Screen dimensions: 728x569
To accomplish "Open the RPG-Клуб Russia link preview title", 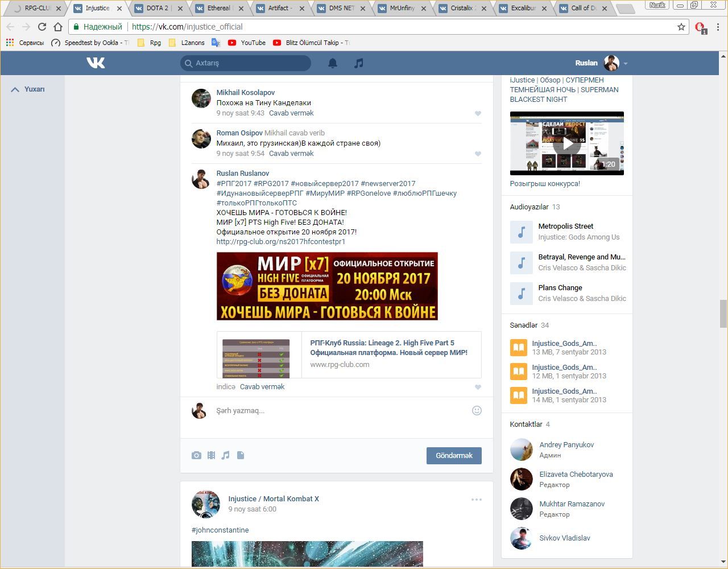I will [389, 348].
